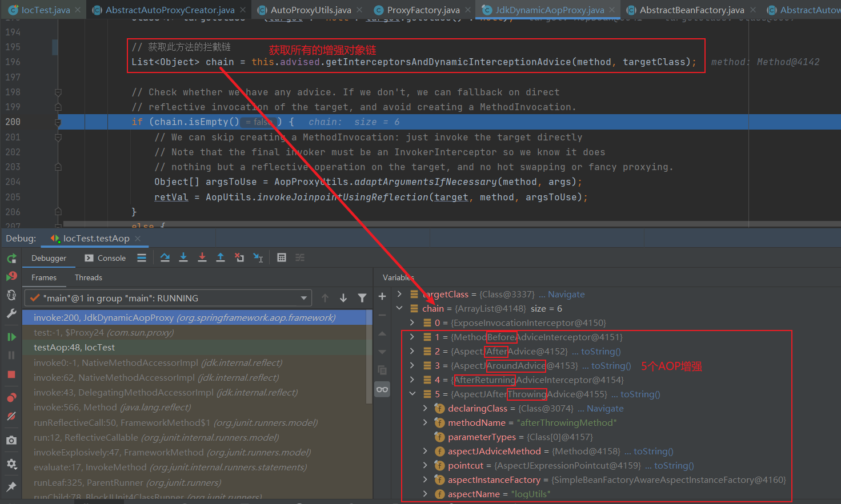Click the frames list vertical scrollbar
Screen dimensions: 841x504
click(369, 357)
